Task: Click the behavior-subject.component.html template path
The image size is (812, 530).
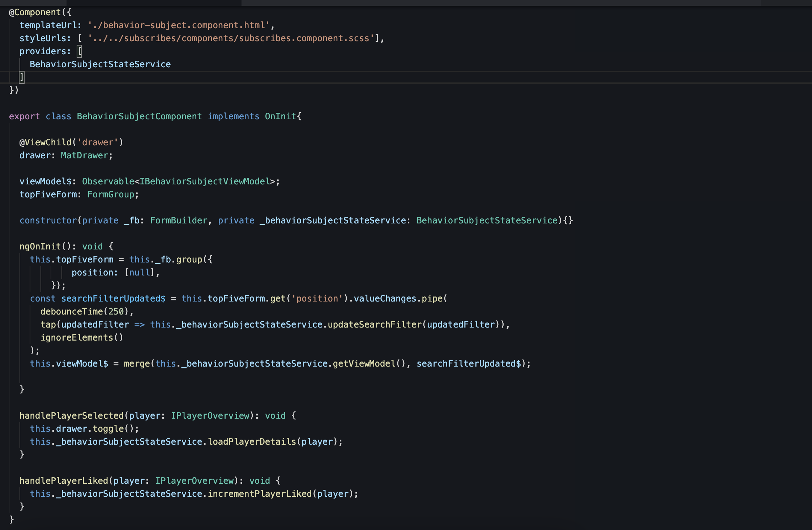Action: point(179,25)
